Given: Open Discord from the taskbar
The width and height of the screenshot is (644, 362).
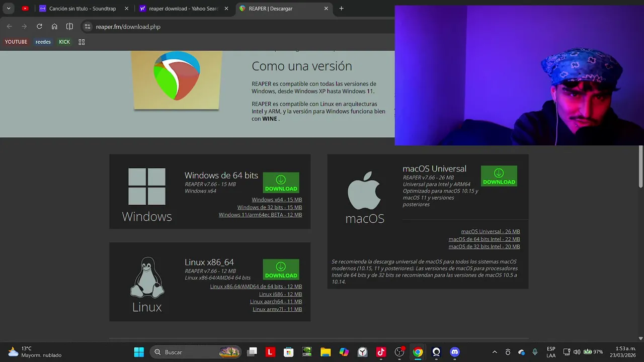Looking at the screenshot, I should tap(455, 352).
